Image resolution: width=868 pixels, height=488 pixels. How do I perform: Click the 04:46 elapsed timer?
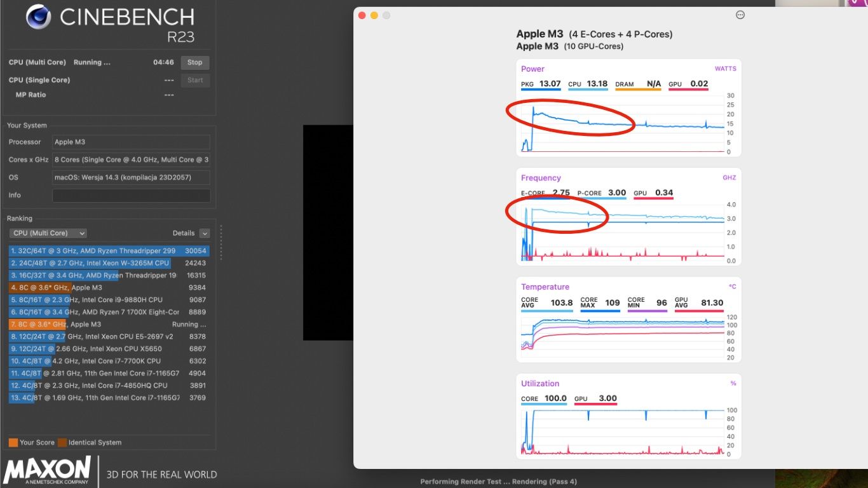tap(163, 62)
